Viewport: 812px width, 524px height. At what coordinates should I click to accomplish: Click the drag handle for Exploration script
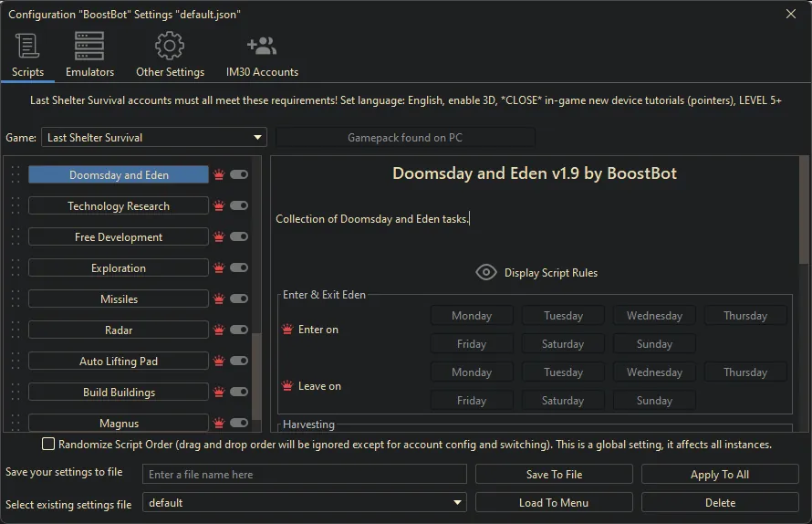pos(16,268)
